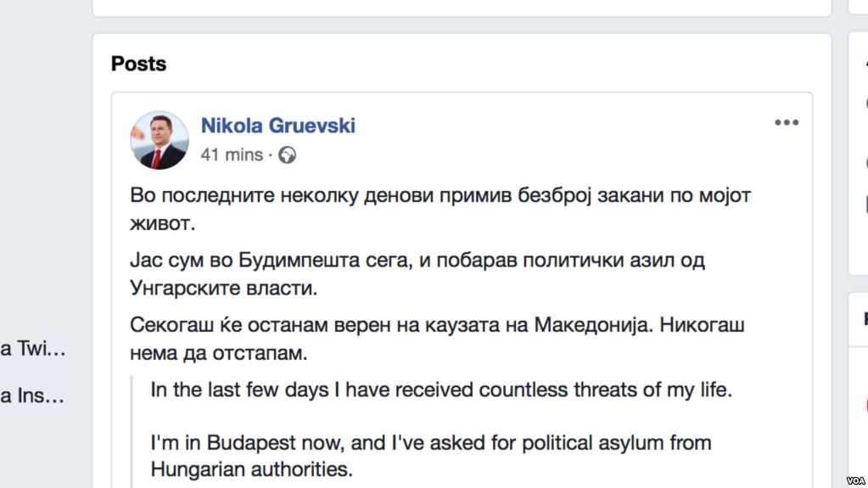Click the words "Hungarian authorities" in the translation
This screenshot has height=488, width=868.
[x=251, y=468]
